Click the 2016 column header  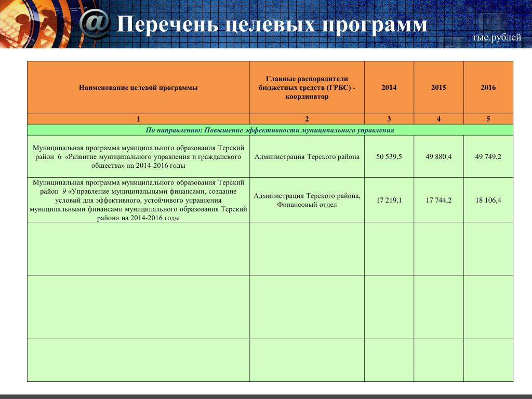point(488,87)
